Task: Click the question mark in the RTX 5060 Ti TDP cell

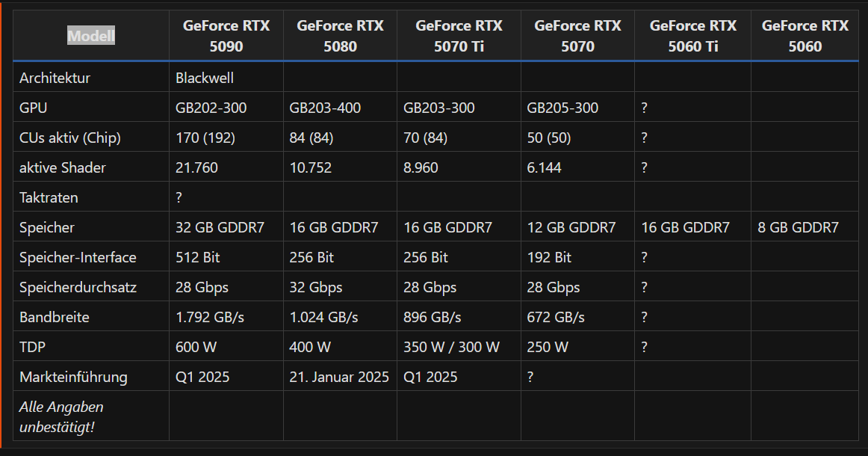Action: tap(645, 348)
